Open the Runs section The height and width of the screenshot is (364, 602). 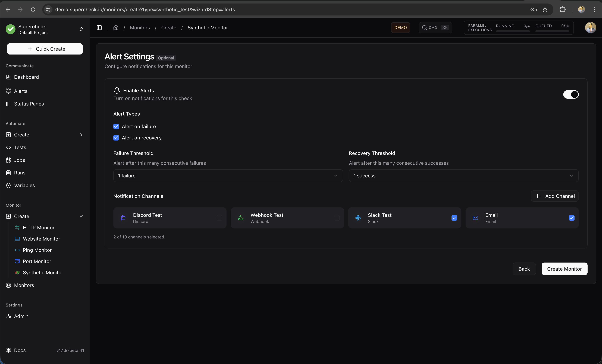(19, 173)
